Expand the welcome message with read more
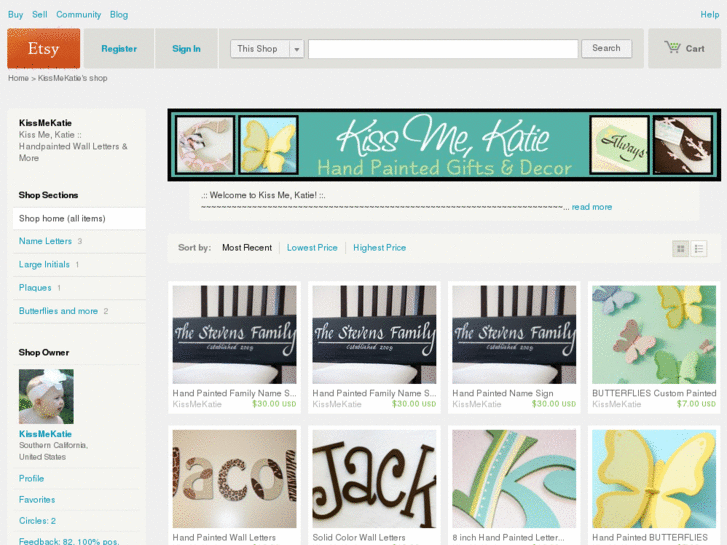Screen dimensions: 727x545 (x=592, y=207)
